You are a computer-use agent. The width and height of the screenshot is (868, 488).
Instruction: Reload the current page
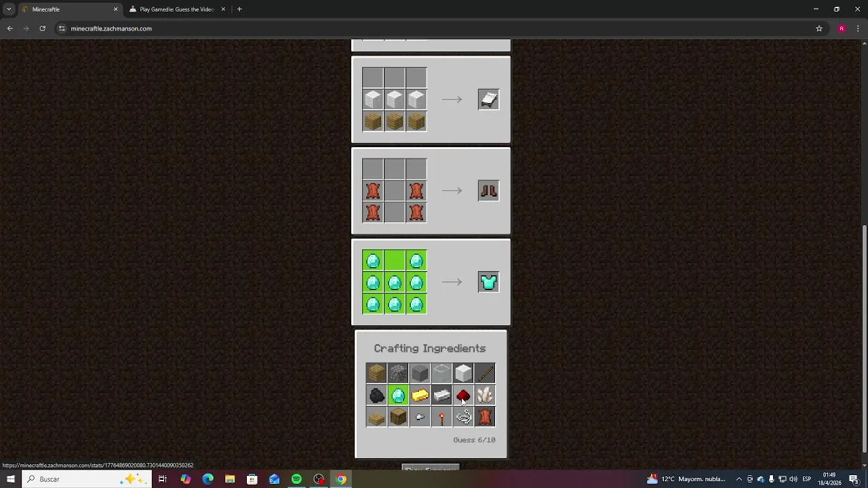point(43,28)
